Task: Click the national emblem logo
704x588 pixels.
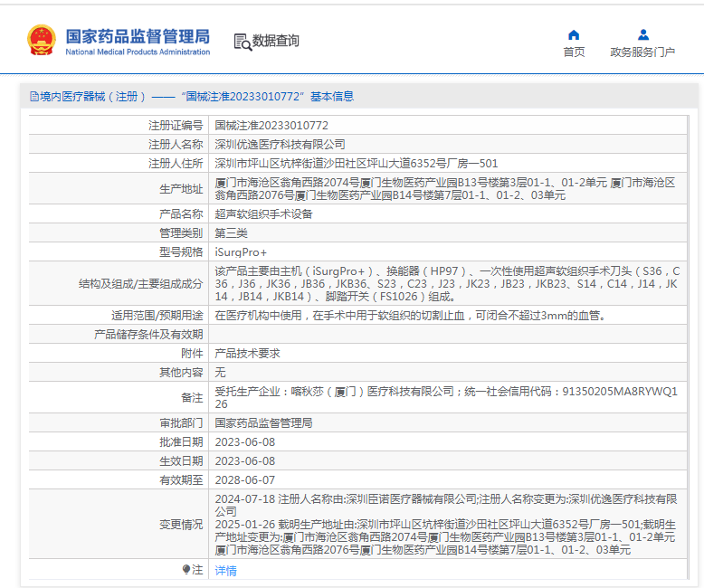Action: tap(42, 40)
